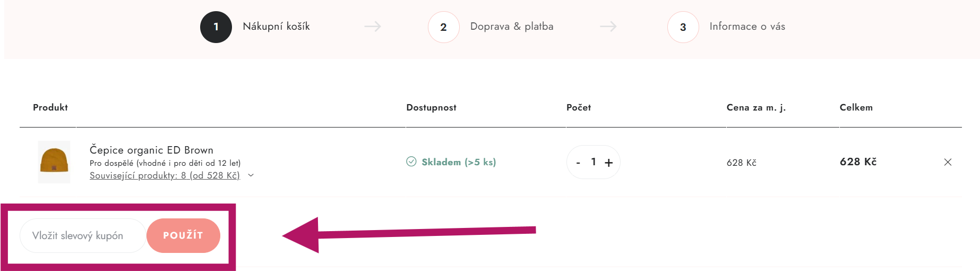Screen dimensions: 980x271
Task: Increase quantity with the plus button
Action: tap(609, 163)
